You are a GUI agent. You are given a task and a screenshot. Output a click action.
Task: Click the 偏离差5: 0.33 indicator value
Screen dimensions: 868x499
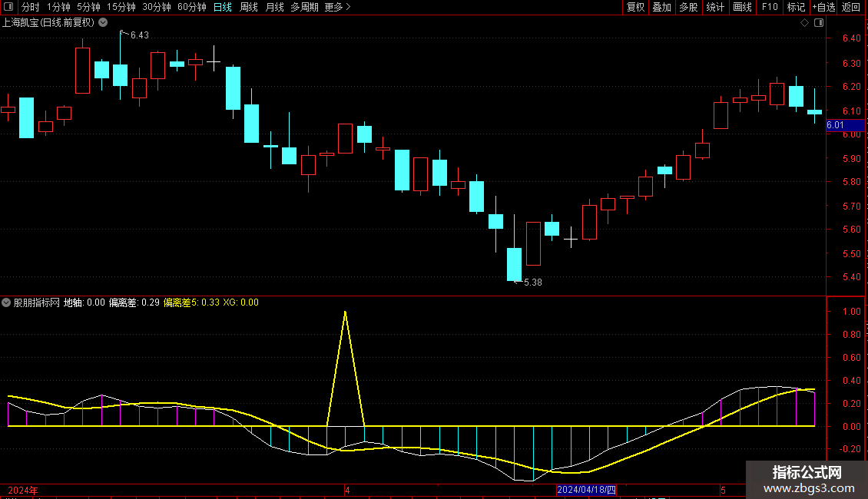coord(191,302)
